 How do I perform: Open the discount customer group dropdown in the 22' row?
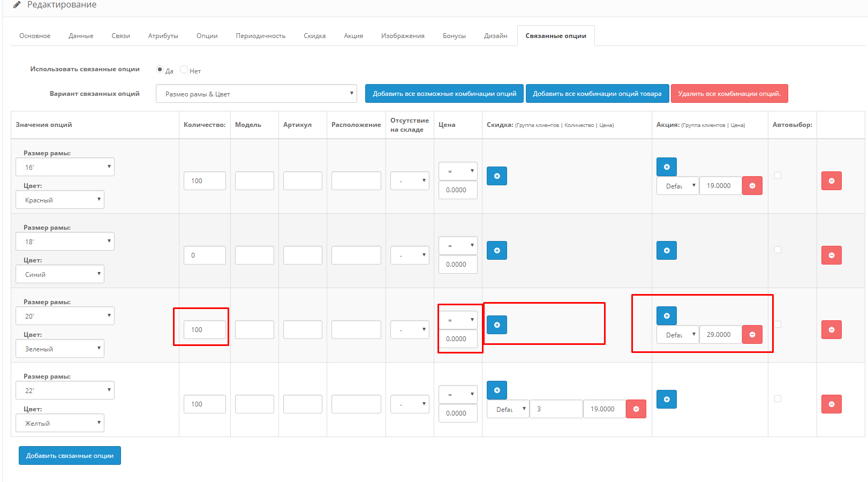point(508,409)
